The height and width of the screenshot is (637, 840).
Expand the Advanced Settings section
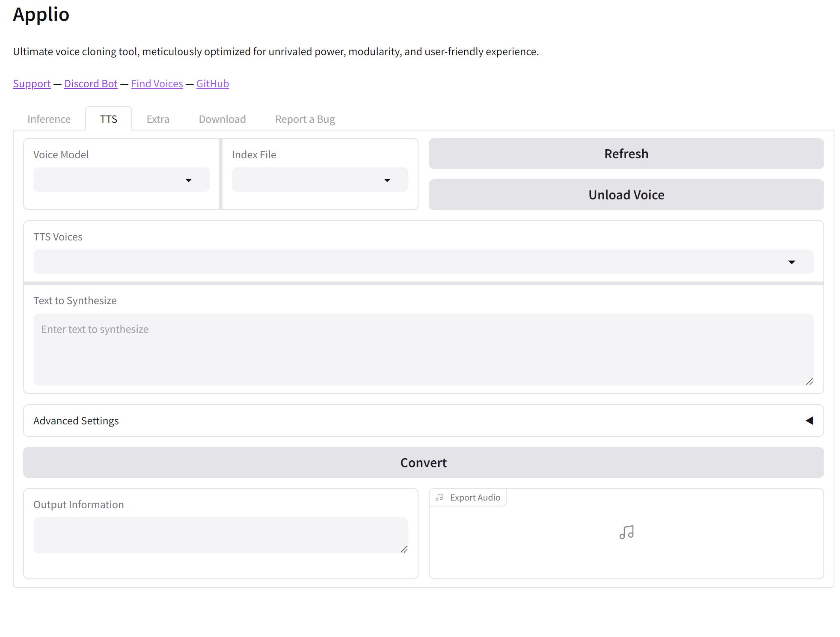point(423,421)
